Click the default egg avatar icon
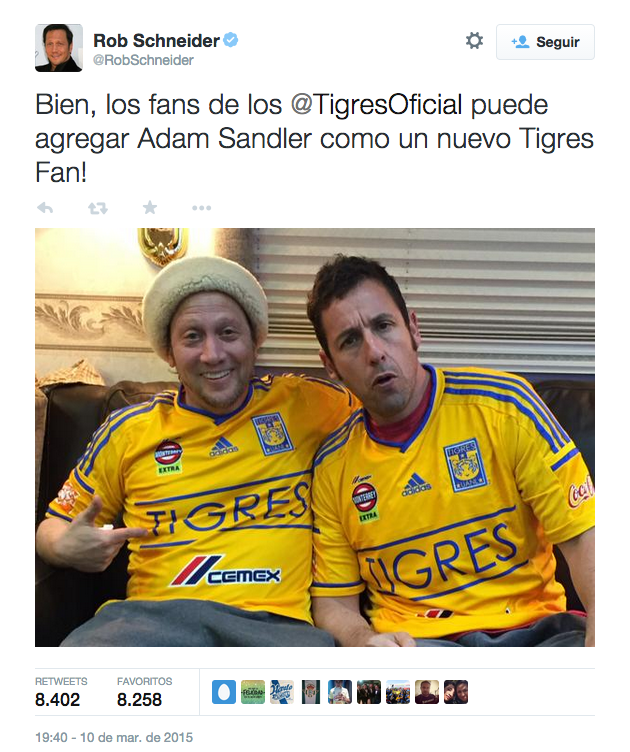The height and width of the screenshot is (752, 630). [x=224, y=692]
